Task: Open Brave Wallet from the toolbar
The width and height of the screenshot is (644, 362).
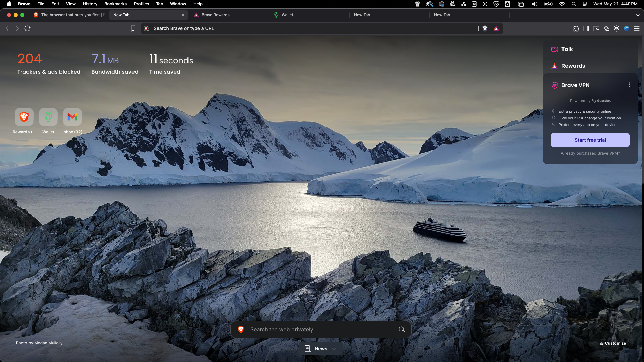Action: click(596, 28)
